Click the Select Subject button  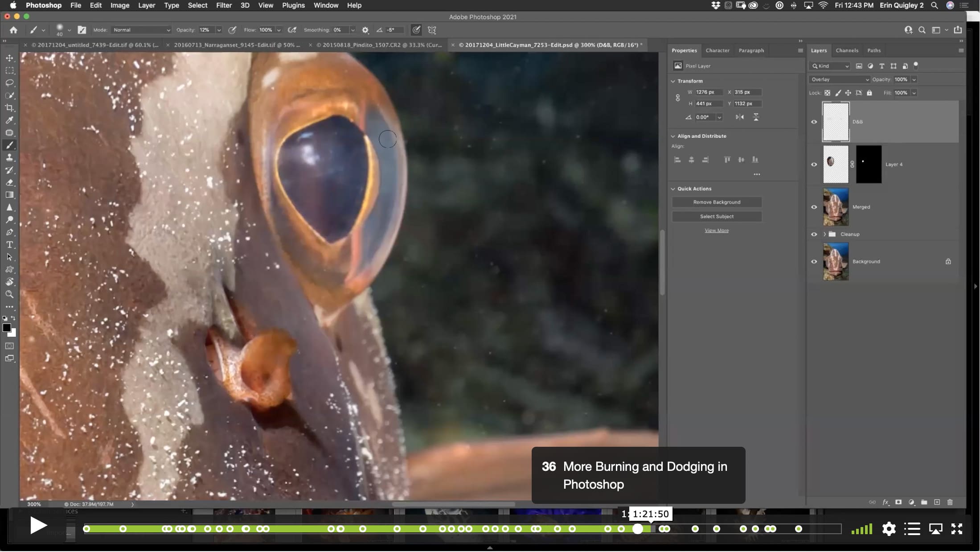coord(717,216)
